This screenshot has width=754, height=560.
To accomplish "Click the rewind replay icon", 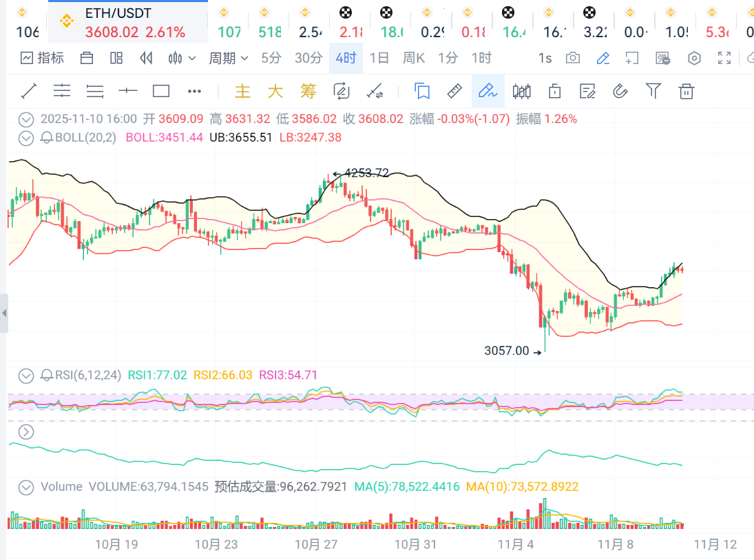I will click(x=146, y=59).
